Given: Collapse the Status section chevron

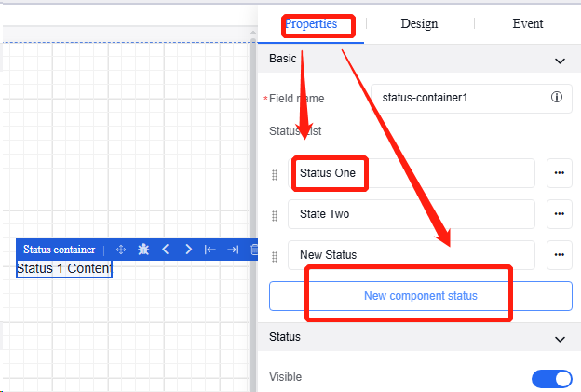Looking at the screenshot, I should point(560,340).
